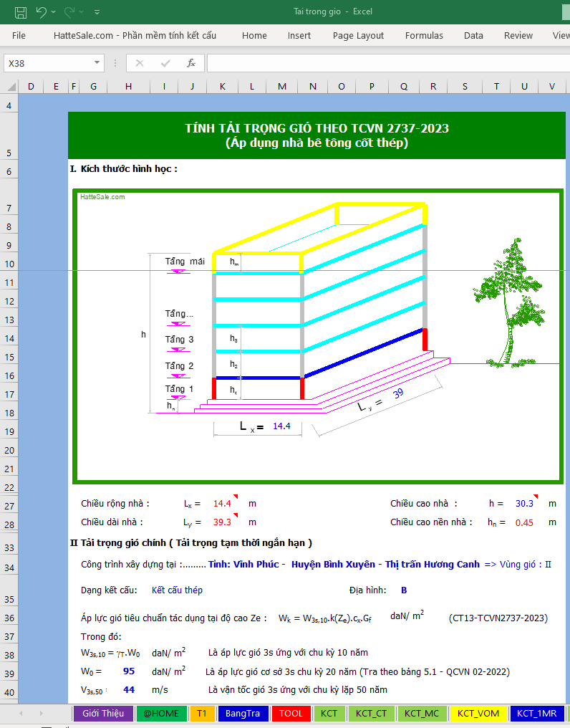Click the Vùng gió : II text
This screenshot has height=728, width=570.
click(x=525, y=564)
